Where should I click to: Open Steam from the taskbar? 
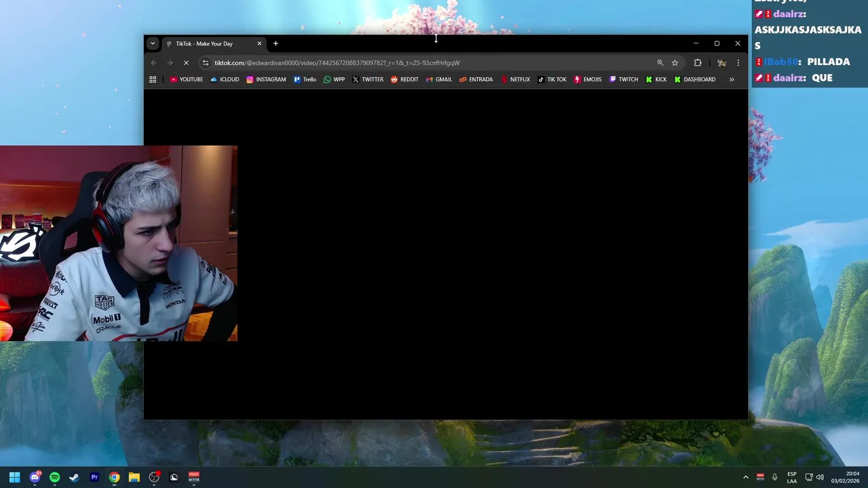coord(75,477)
